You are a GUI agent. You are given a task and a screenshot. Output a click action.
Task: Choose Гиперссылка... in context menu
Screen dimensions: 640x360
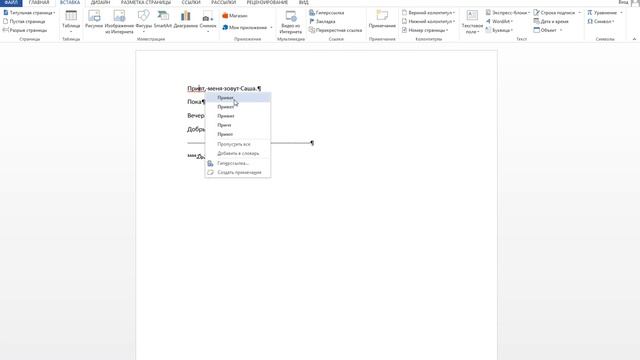click(x=238, y=163)
